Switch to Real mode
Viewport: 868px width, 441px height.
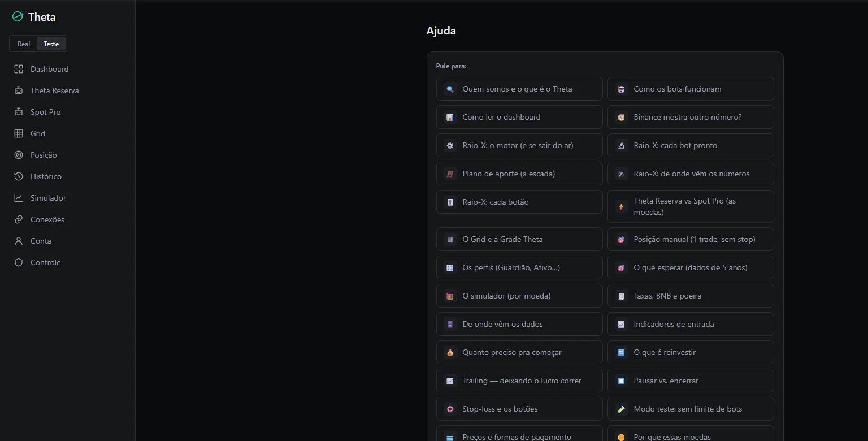[24, 44]
